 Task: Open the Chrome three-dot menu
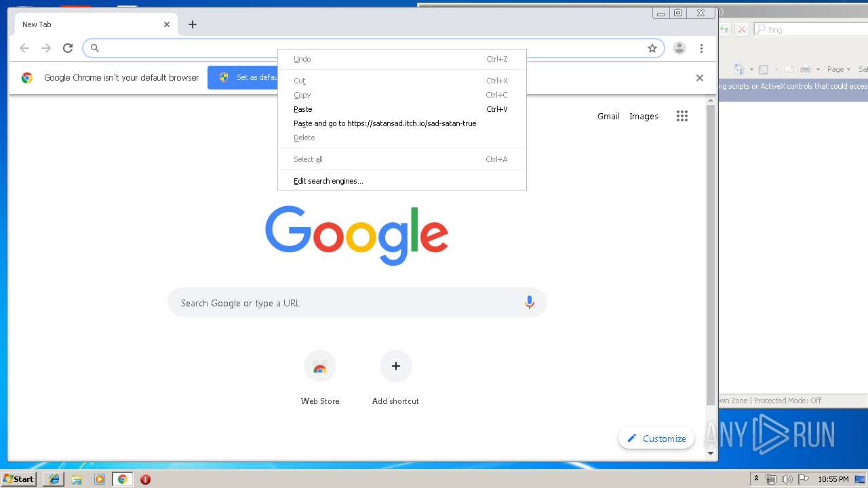pyautogui.click(x=701, y=48)
